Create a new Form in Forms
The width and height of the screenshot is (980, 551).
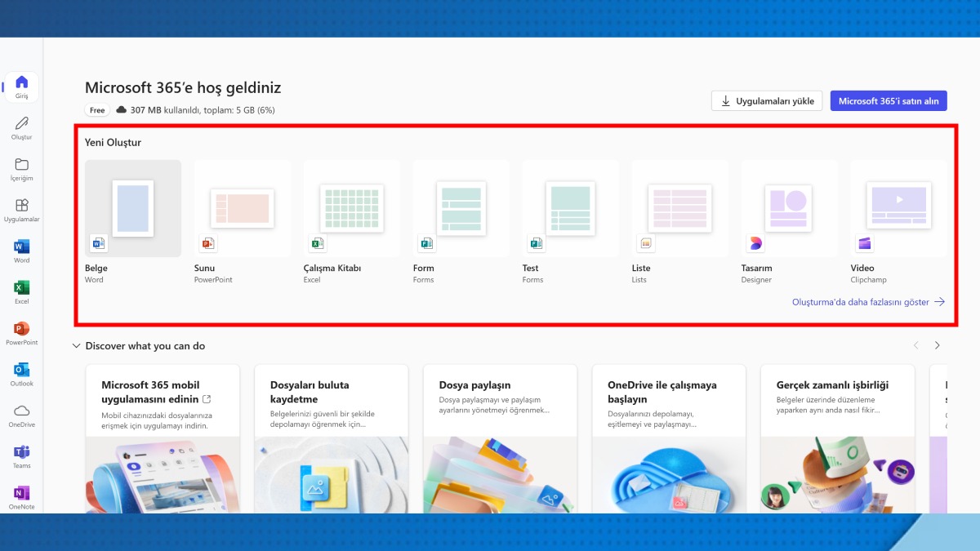click(461, 221)
